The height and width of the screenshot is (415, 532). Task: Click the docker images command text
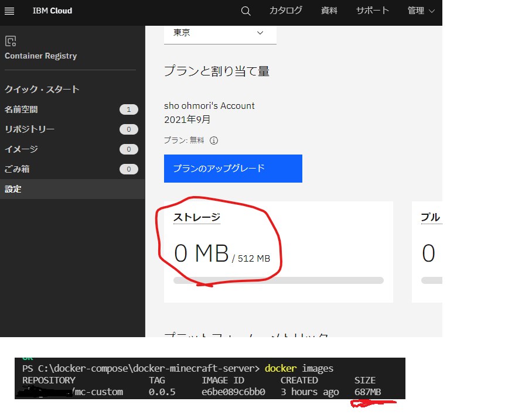[299, 369]
